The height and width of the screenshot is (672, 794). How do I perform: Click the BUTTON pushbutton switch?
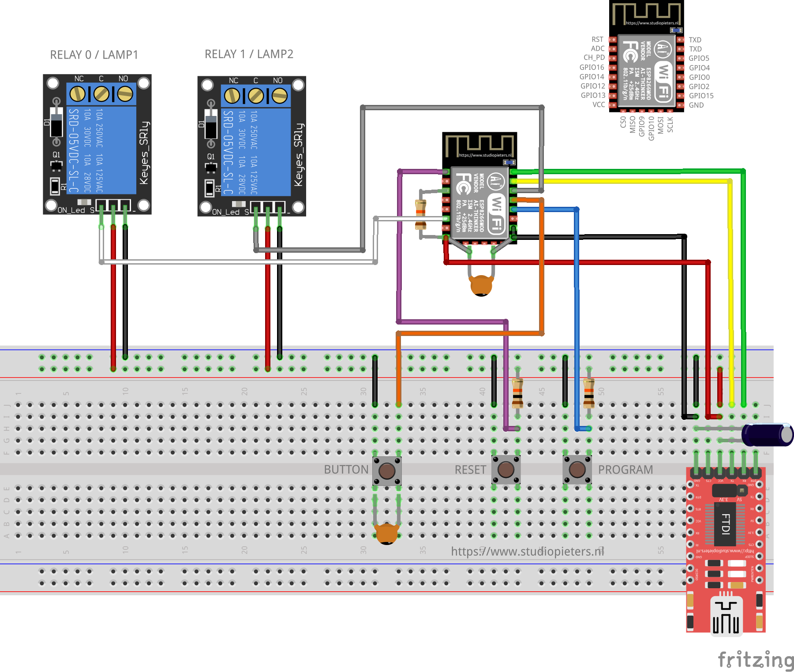click(387, 470)
